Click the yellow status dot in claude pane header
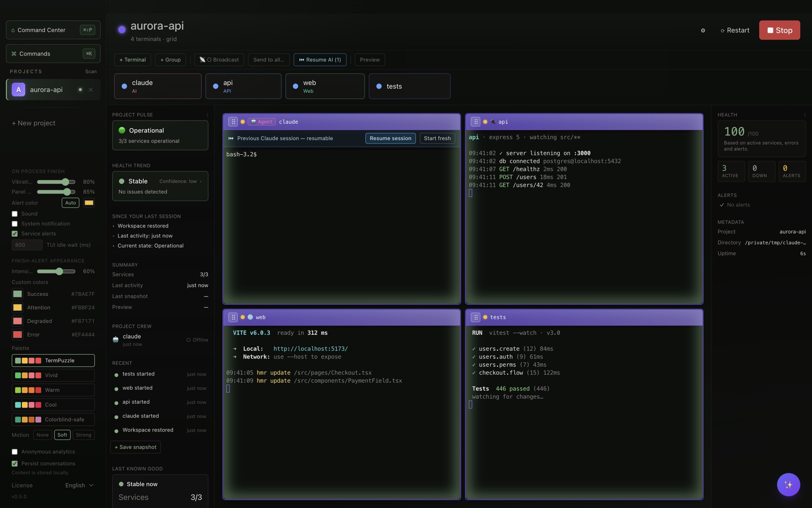Image resolution: width=812 pixels, height=508 pixels. point(243,122)
